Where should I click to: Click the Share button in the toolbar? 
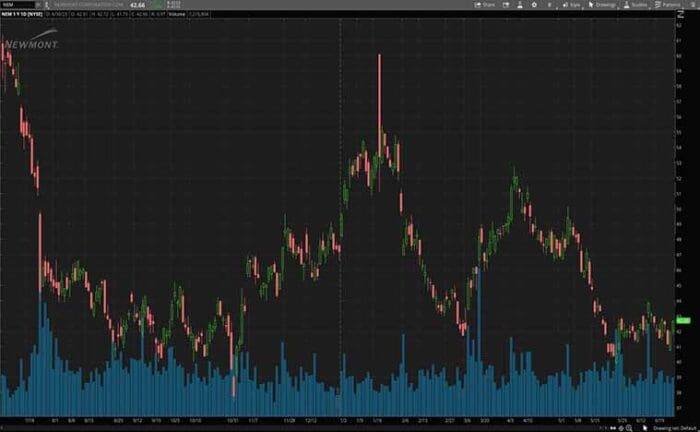[x=485, y=5]
